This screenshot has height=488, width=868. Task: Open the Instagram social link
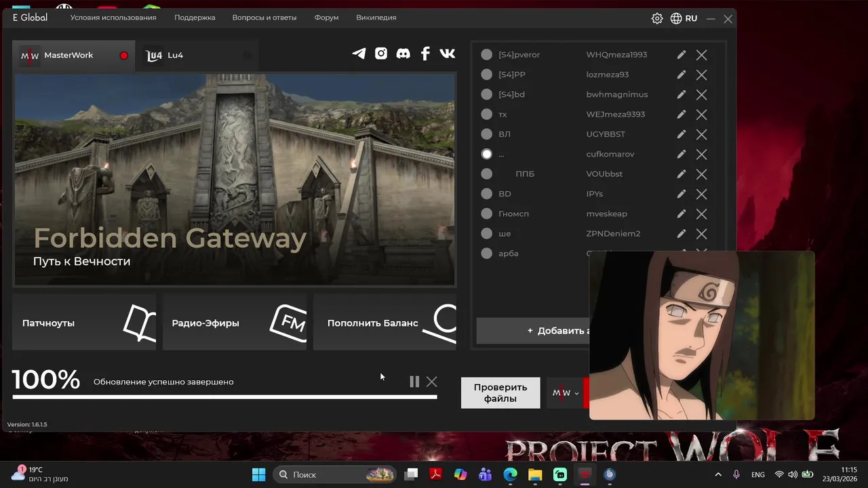click(381, 54)
